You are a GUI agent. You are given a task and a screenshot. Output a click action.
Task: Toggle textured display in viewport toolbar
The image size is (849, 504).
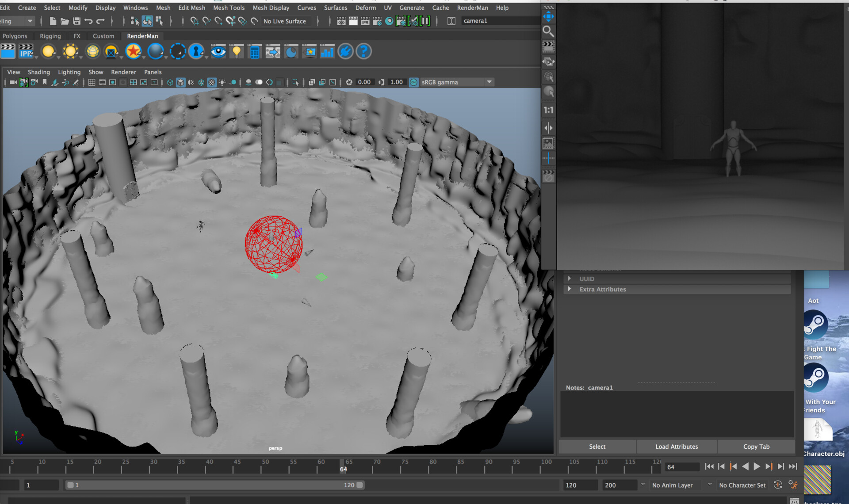click(x=212, y=82)
